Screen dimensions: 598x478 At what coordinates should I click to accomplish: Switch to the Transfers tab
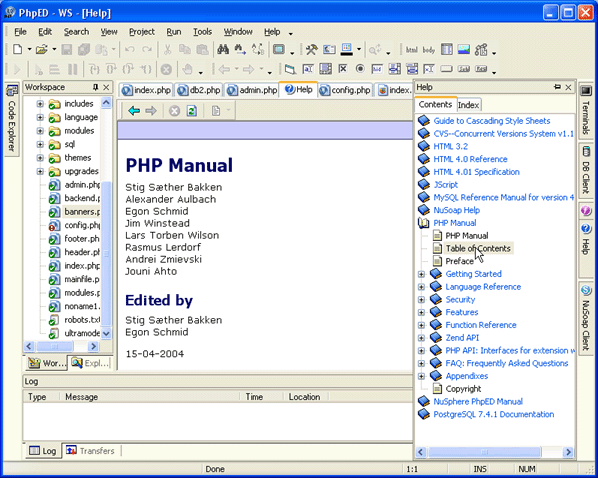(92, 451)
